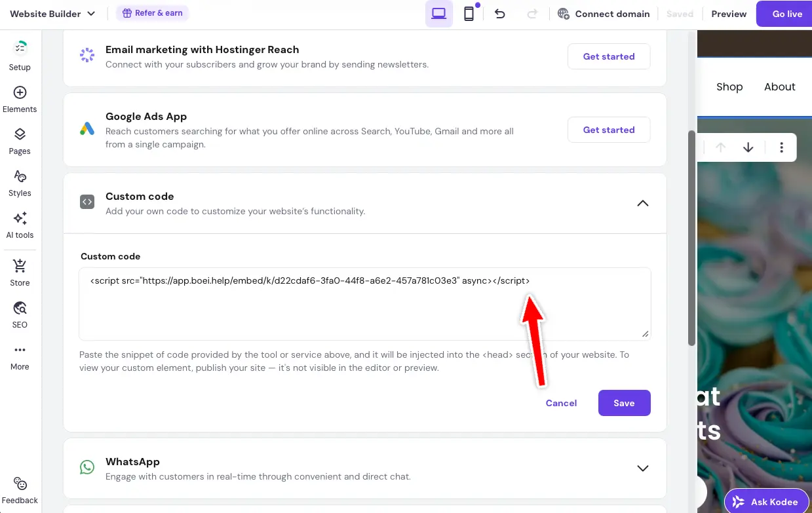Select the About tab
The width and height of the screenshot is (812, 513).
(x=779, y=86)
